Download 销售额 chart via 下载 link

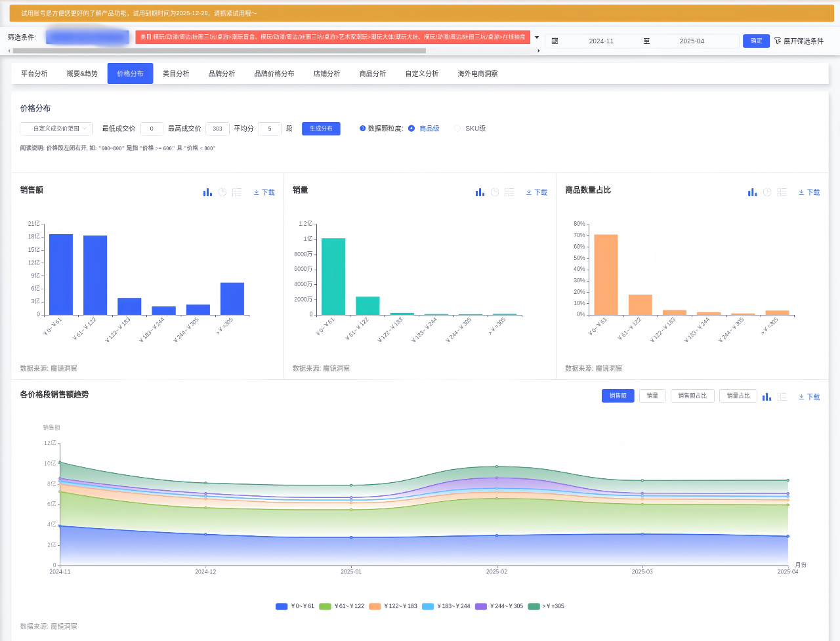tap(264, 192)
